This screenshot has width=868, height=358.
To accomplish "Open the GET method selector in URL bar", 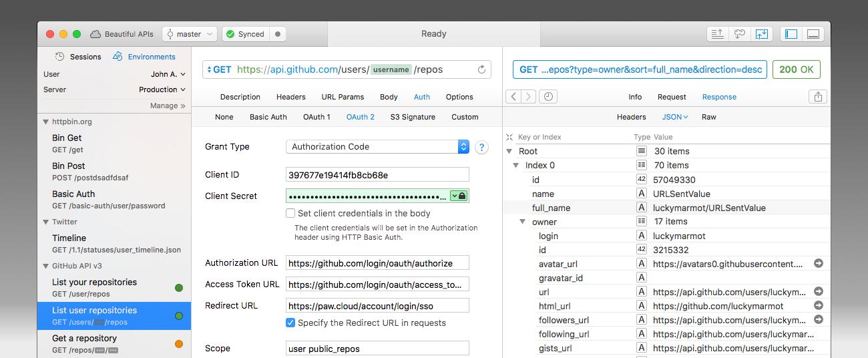I will 219,69.
